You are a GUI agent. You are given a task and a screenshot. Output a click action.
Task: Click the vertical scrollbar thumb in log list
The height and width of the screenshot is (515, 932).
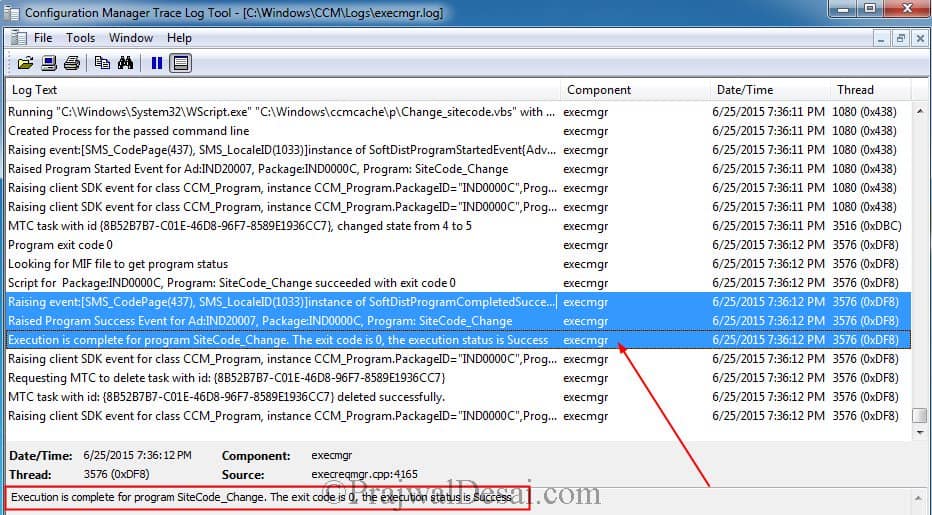[x=920, y=415]
